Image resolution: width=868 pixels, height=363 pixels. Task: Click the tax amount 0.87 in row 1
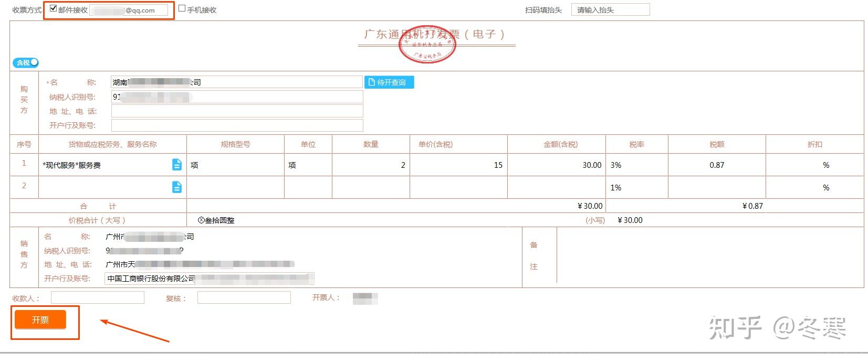point(717,165)
